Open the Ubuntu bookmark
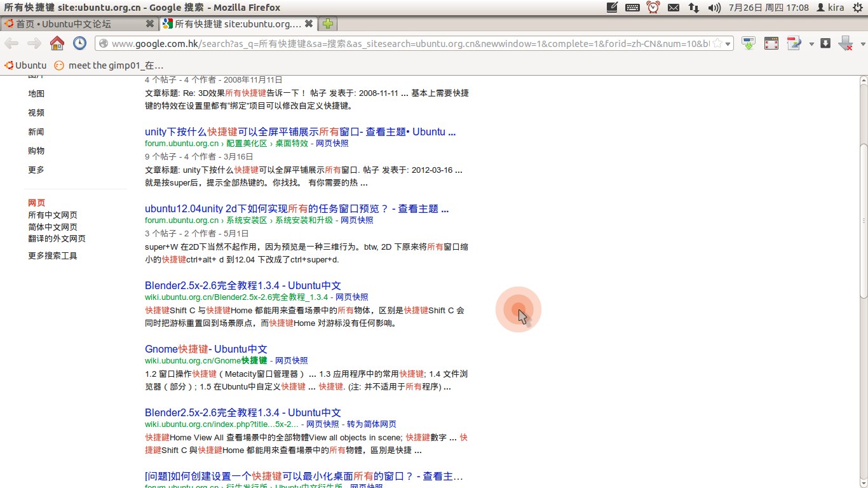Image resolution: width=868 pixels, height=488 pixels. point(25,65)
